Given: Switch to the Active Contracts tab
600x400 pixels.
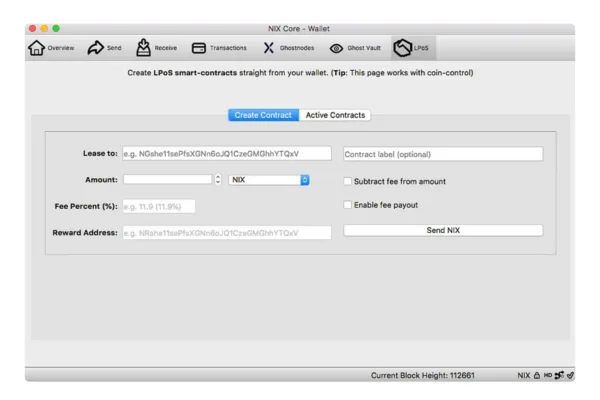Looking at the screenshot, I should [334, 115].
